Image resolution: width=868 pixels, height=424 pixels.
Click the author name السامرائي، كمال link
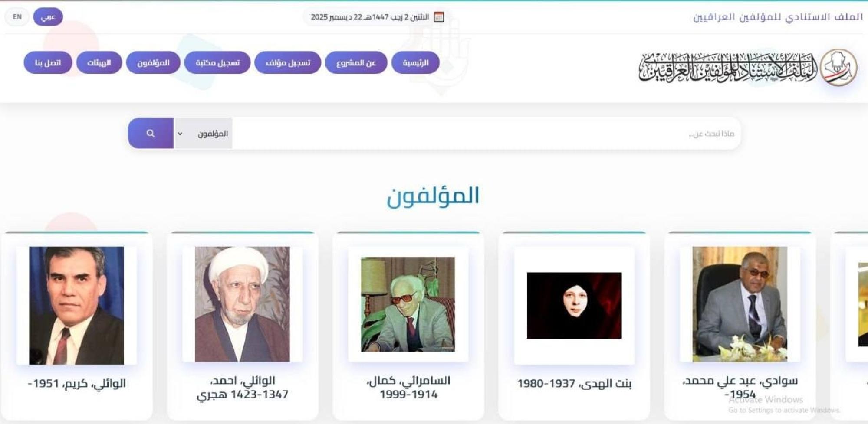[x=408, y=381]
